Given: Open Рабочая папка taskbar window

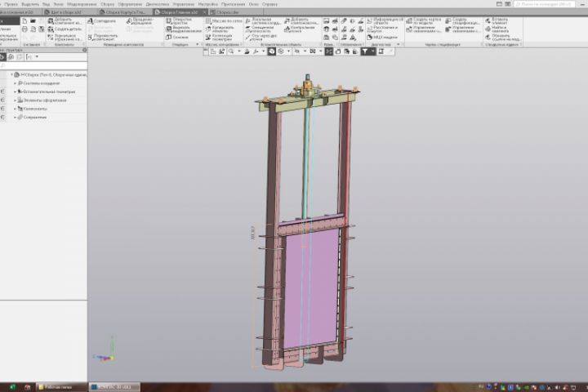Looking at the screenshot, I should pos(62,387).
